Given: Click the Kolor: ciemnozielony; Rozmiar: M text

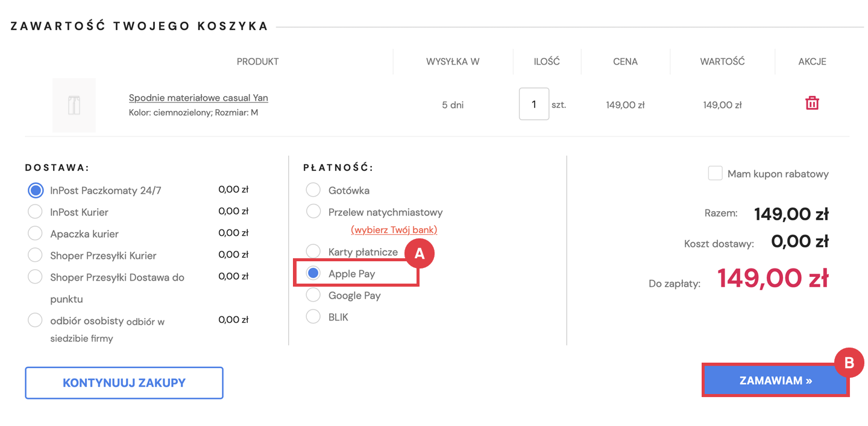Looking at the screenshot, I should click(x=193, y=112).
